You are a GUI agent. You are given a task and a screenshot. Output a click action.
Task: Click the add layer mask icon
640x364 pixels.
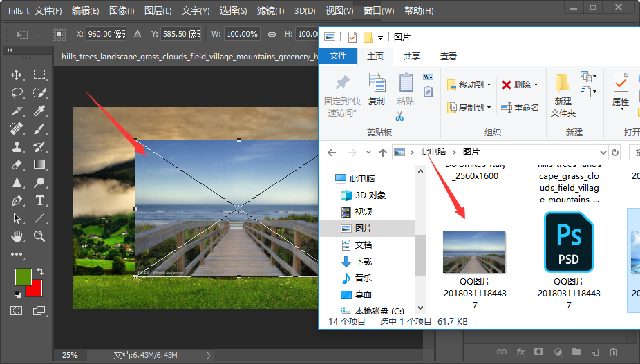[539, 352]
